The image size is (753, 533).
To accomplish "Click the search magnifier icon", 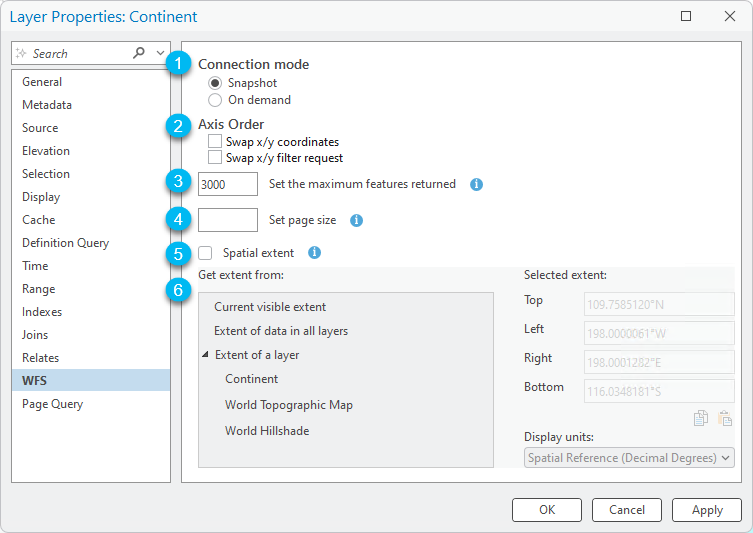I will click(139, 53).
